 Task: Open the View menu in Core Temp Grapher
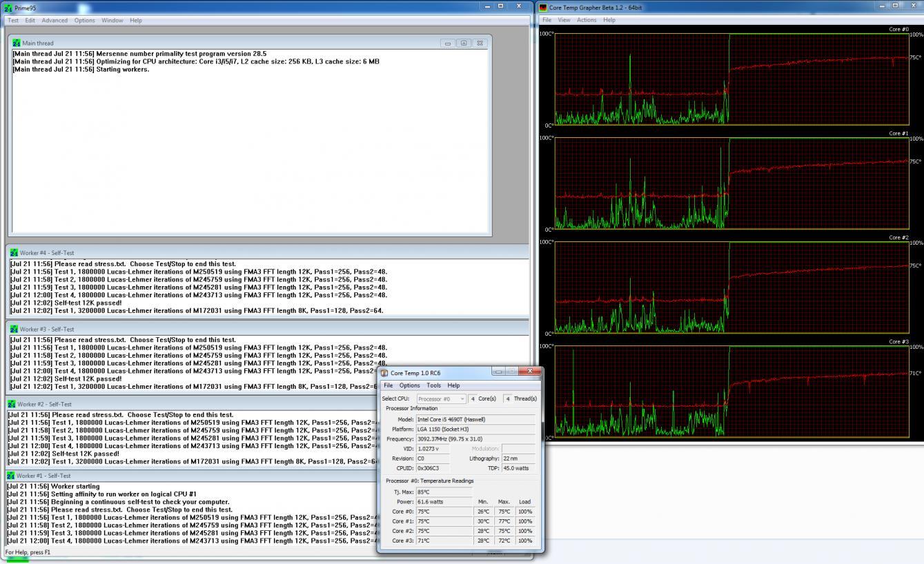[x=564, y=20]
